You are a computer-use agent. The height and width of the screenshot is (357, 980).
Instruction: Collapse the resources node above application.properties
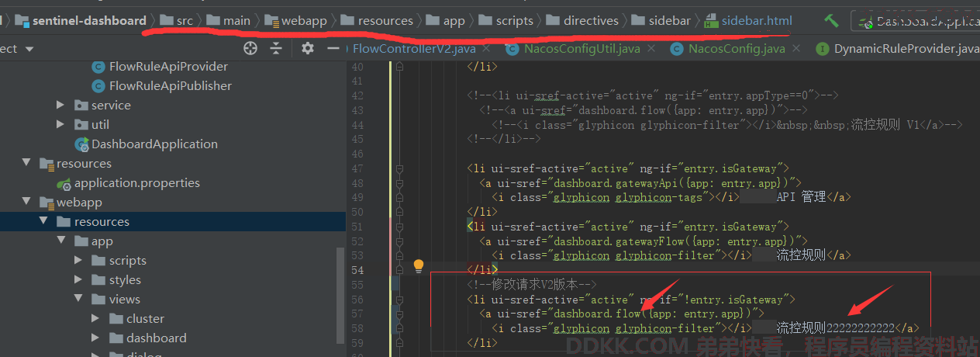(x=26, y=164)
